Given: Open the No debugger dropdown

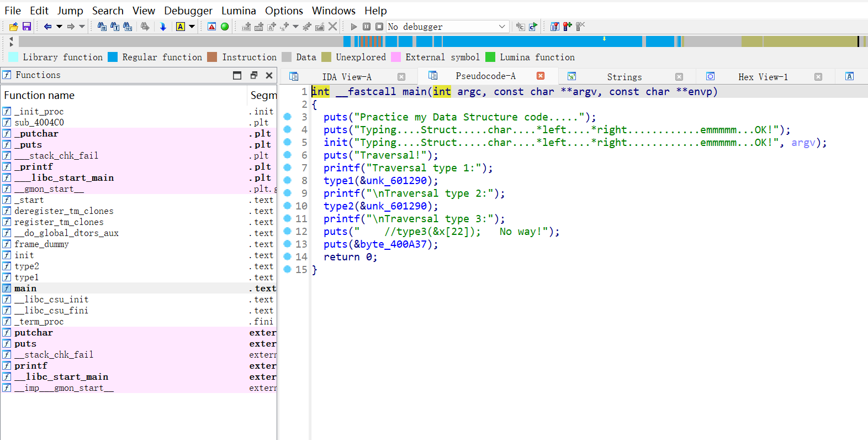Looking at the screenshot, I should tap(501, 27).
